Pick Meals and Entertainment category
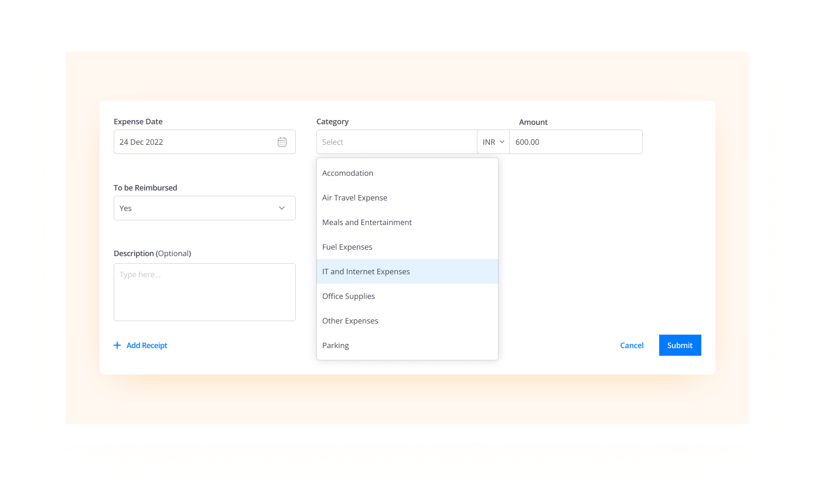The height and width of the screenshot is (504, 815). pos(367,222)
